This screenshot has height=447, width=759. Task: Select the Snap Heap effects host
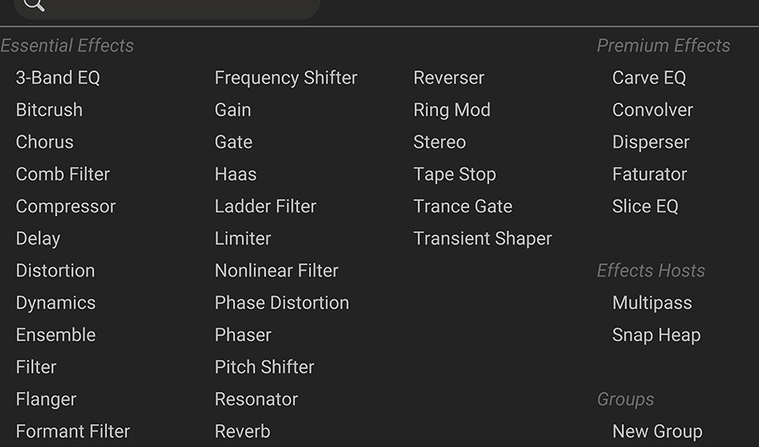[x=656, y=335]
